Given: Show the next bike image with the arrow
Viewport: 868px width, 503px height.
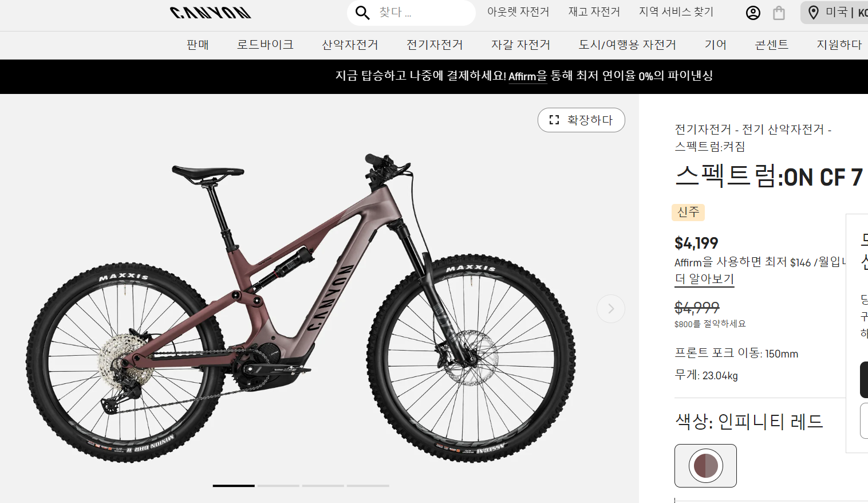Looking at the screenshot, I should coord(611,309).
